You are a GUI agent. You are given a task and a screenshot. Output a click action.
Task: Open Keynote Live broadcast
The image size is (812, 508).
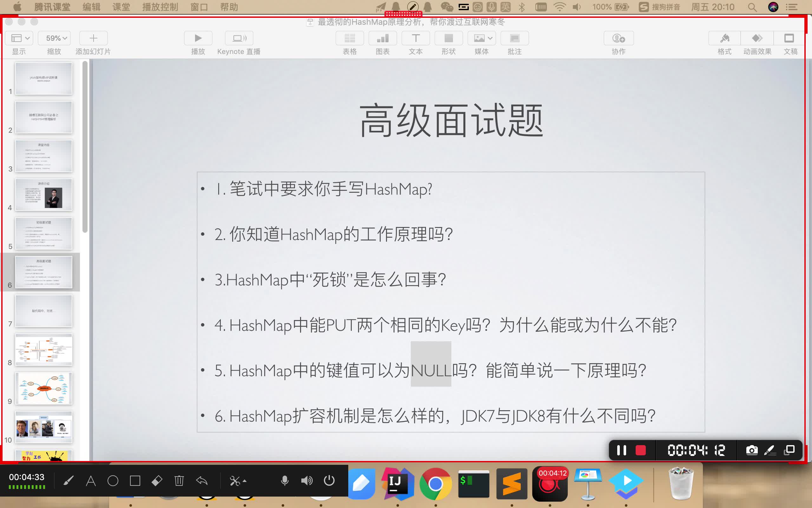(x=239, y=38)
